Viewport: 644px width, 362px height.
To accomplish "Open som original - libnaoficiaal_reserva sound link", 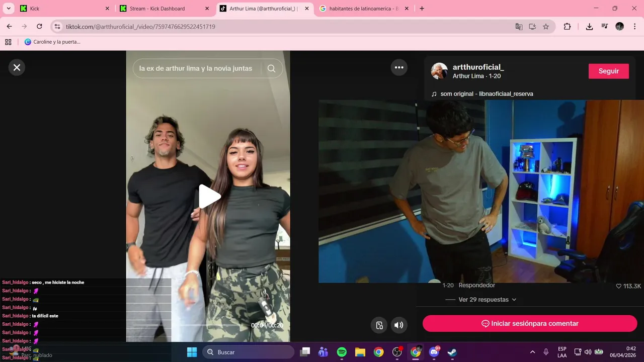I will 487,94.
